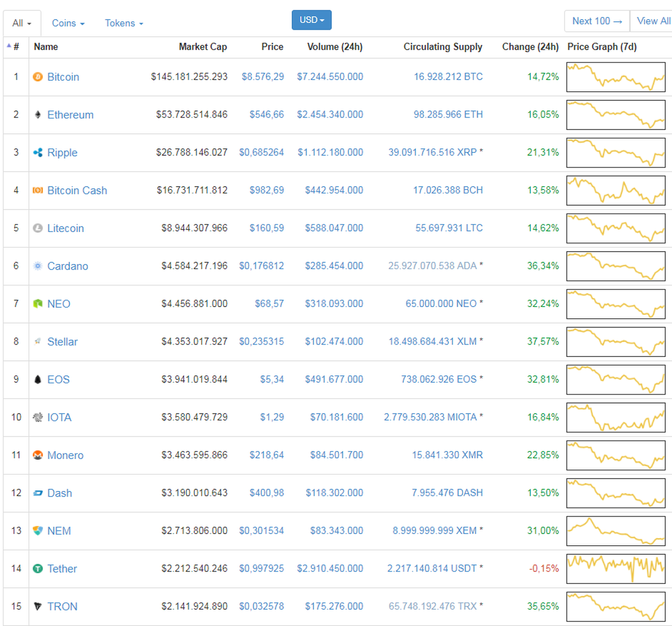Click the Cardano logo icon
The width and height of the screenshot is (672, 626).
point(38,266)
